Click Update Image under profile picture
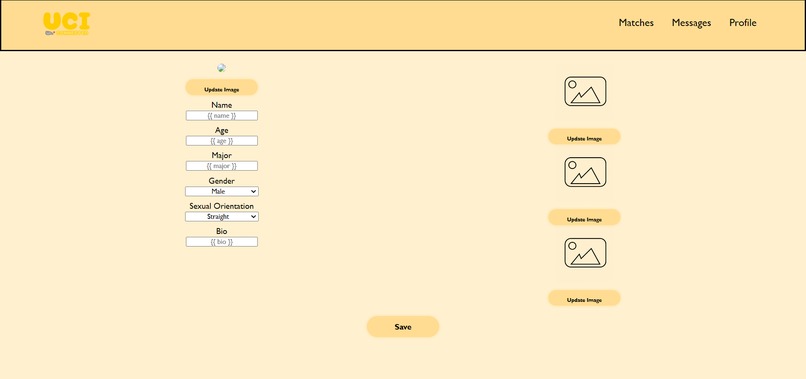Viewport: 806px width, 379px height. tap(222, 87)
